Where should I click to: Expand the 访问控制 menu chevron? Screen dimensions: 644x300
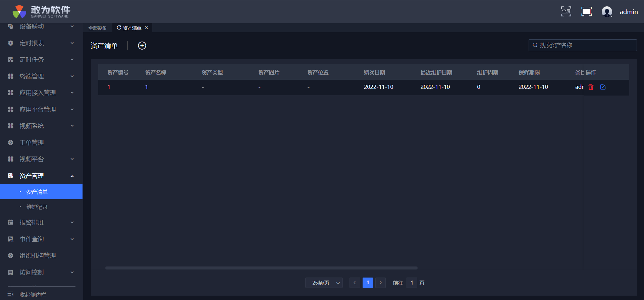[x=72, y=272]
